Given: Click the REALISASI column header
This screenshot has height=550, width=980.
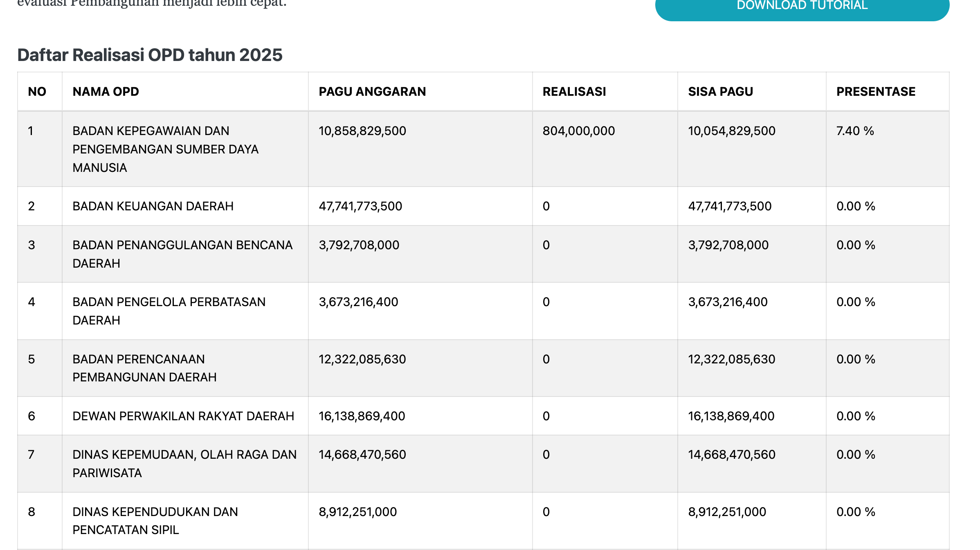Looking at the screenshot, I should pos(574,91).
